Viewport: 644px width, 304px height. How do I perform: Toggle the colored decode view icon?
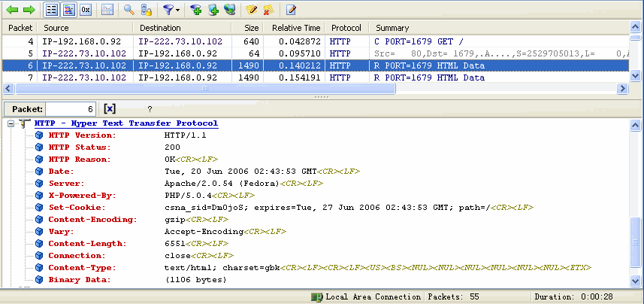point(68,10)
